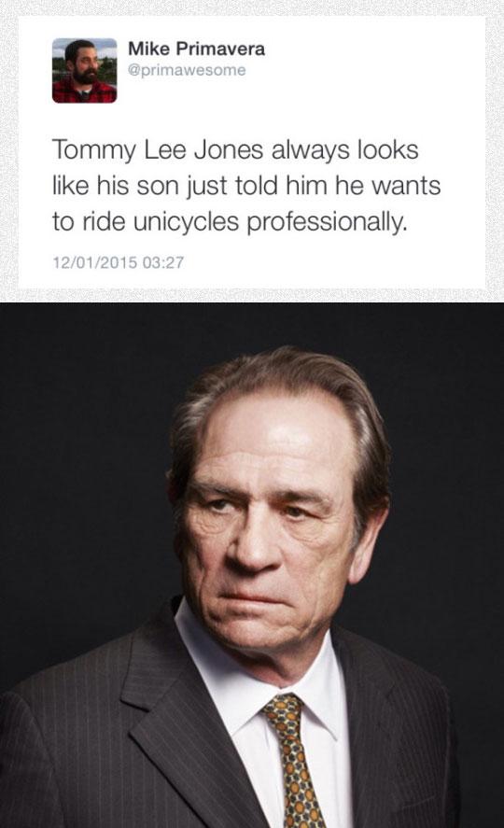Click the Mike Primavera display name
This screenshot has height=828, width=504.
tap(196, 49)
